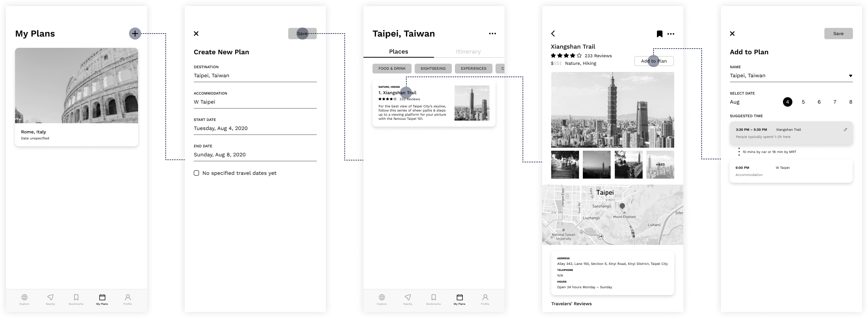
Task: Filter by the Food & Drink chip
Action: (392, 69)
